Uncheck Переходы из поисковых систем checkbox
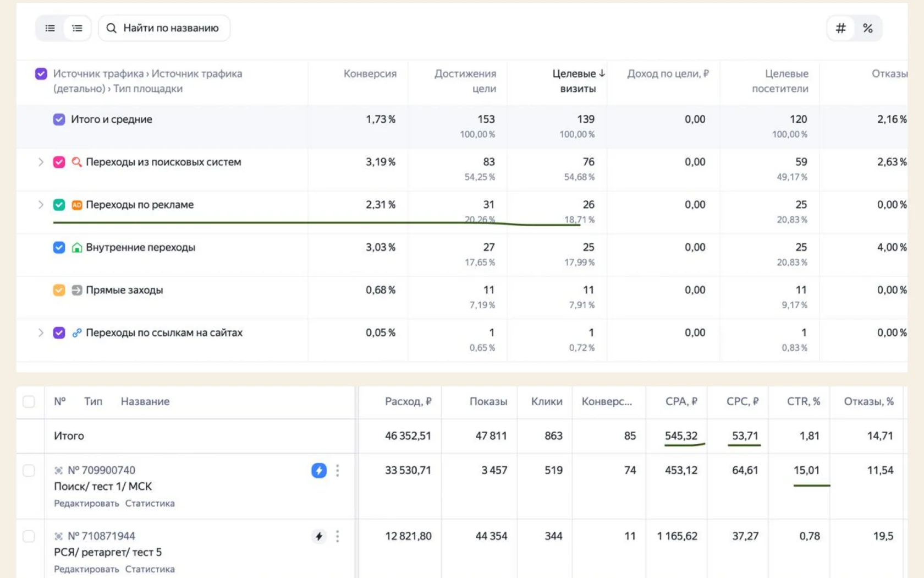This screenshot has width=924, height=578. [x=59, y=162]
